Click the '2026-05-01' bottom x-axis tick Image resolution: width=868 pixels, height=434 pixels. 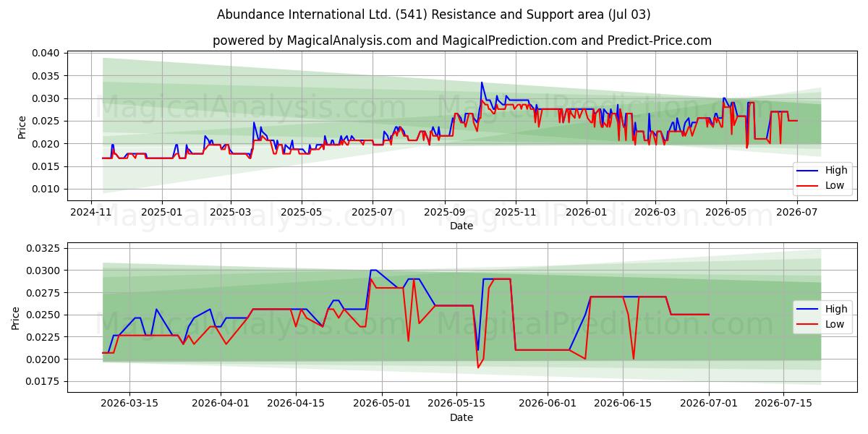pyautogui.click(x=381, y=404)
